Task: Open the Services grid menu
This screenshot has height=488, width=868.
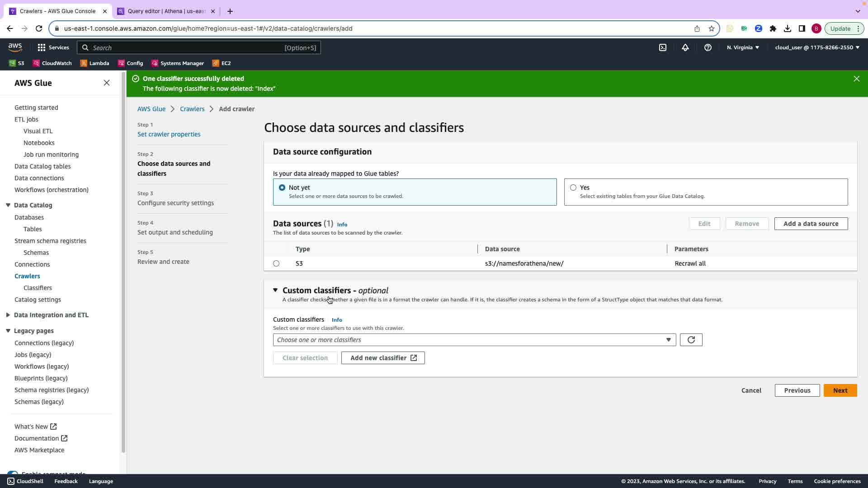Action: click(53, 47)
